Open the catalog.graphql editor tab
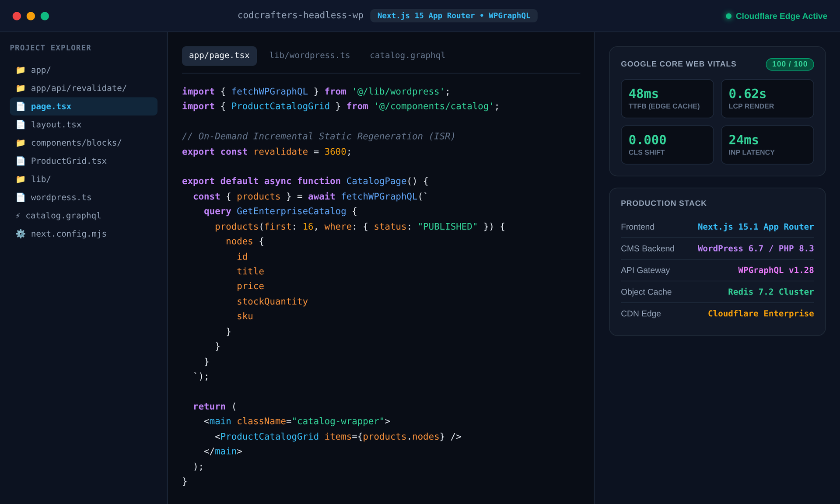 click(407, 56)
